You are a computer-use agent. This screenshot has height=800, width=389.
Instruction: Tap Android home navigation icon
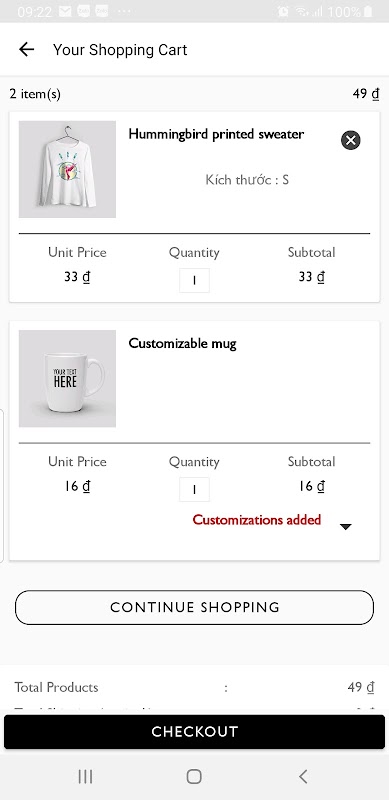tap(194, 777)
